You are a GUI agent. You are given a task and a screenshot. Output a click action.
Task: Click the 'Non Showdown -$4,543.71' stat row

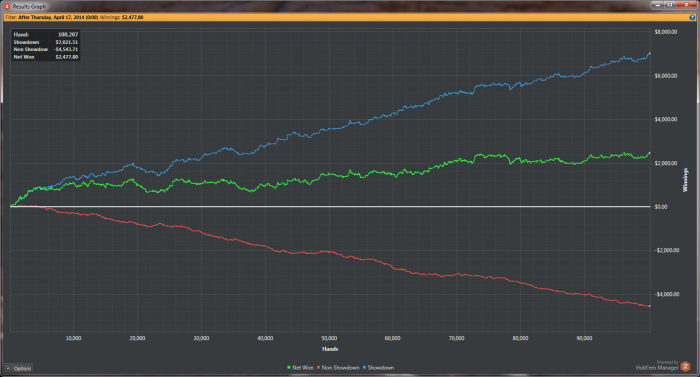[46, 49]
